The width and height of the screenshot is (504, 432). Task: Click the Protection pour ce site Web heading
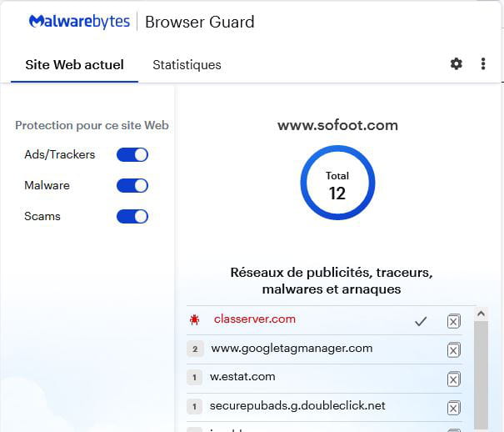pos(92,125)
